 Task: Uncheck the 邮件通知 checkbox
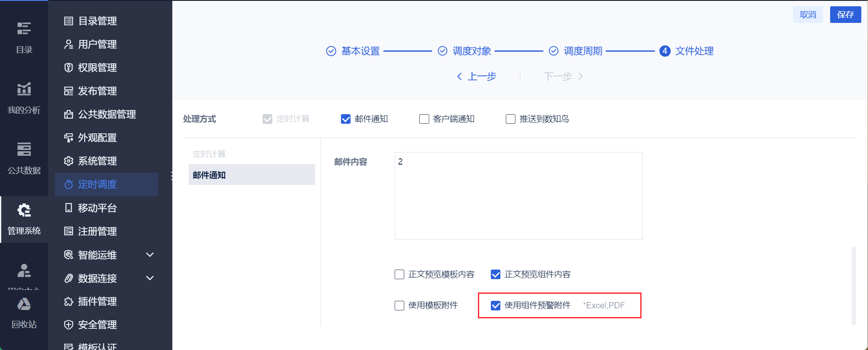pyautogui.click(x=346, y=119)
